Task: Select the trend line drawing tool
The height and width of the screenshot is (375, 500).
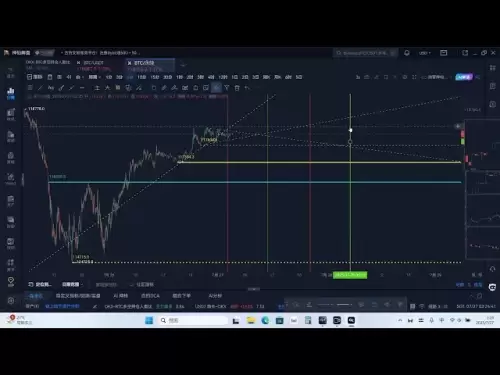Action: [40, 88]
